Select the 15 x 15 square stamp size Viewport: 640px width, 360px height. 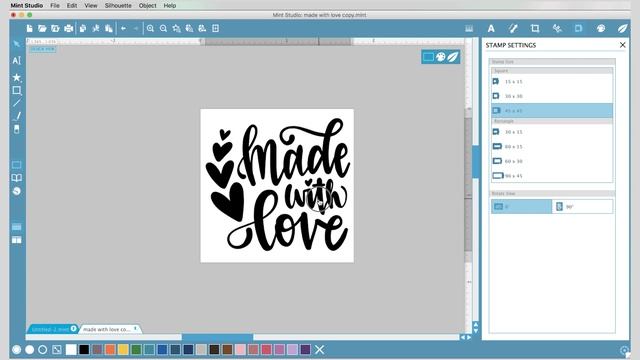(552, 82)
